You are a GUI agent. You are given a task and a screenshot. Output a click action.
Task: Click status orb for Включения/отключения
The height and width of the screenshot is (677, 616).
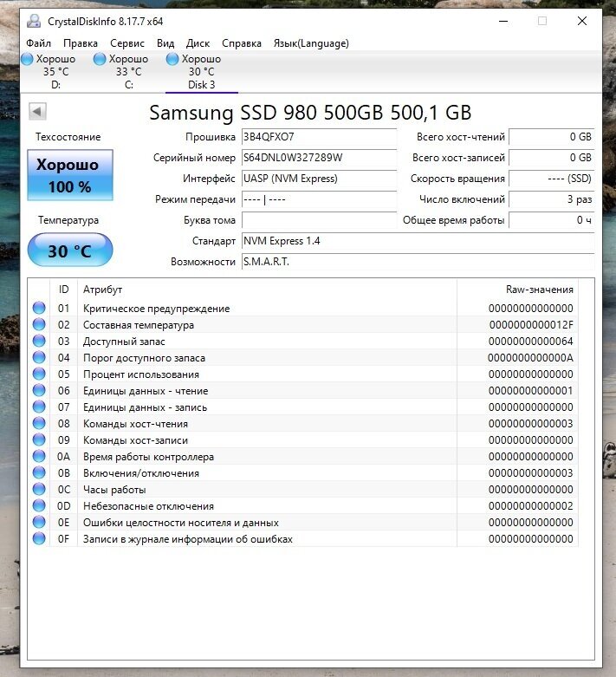click(x=39, y=472)
